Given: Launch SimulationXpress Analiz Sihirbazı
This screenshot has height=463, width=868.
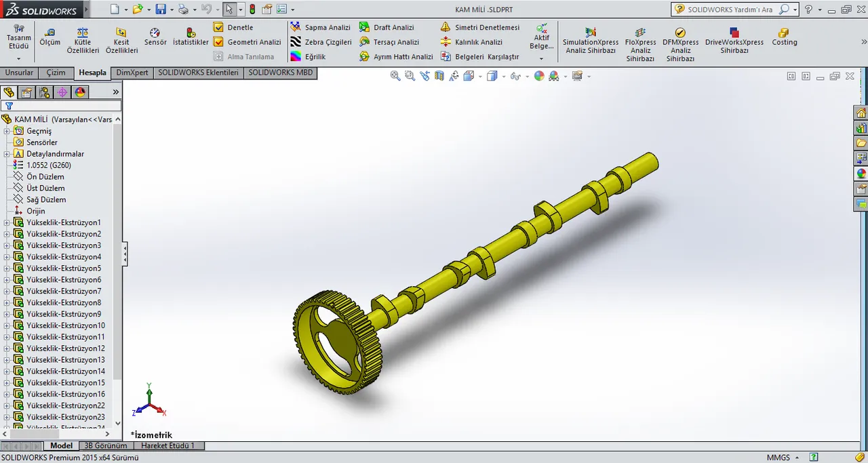Looking at the screenshot, I should pos(590,41).
